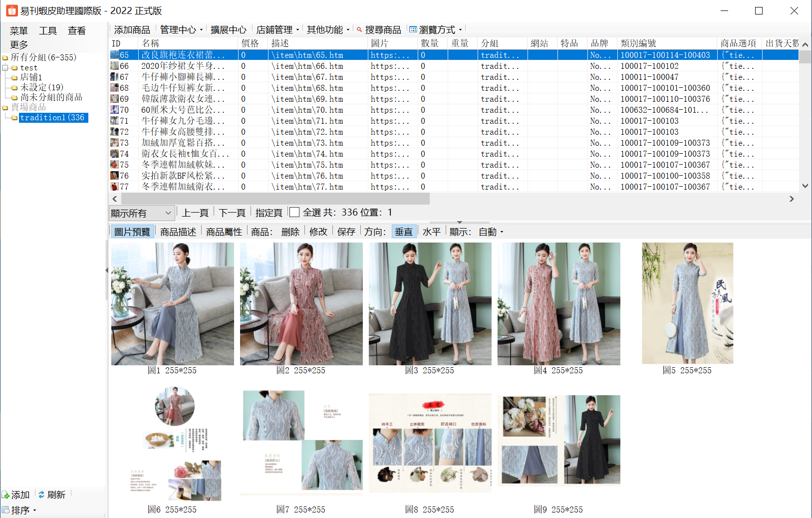Click the folder icon next to tradition1
The height and width of the screenshot is (518, 812).
click(14, 118)
